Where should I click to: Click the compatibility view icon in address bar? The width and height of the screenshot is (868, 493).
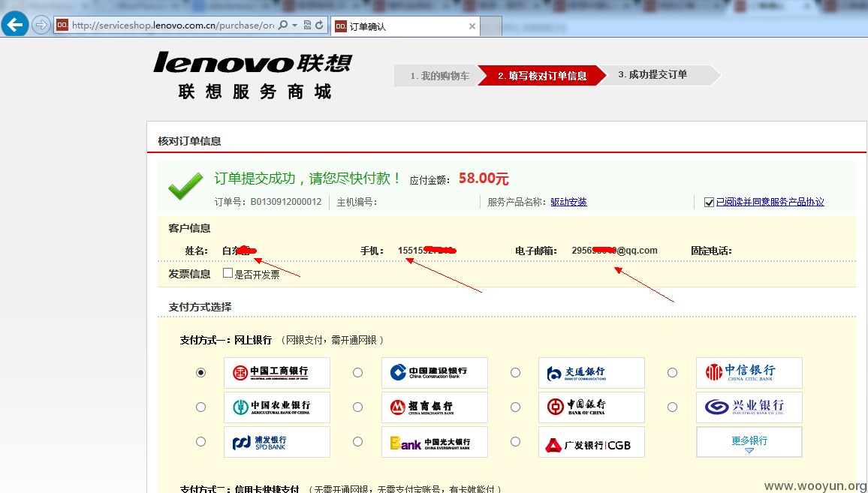click(307, 25)
